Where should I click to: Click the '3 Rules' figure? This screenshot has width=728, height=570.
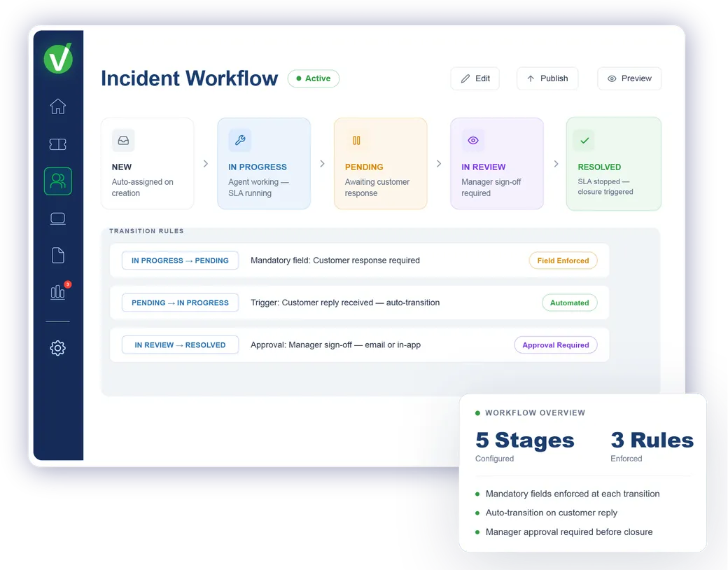(652, 440)
